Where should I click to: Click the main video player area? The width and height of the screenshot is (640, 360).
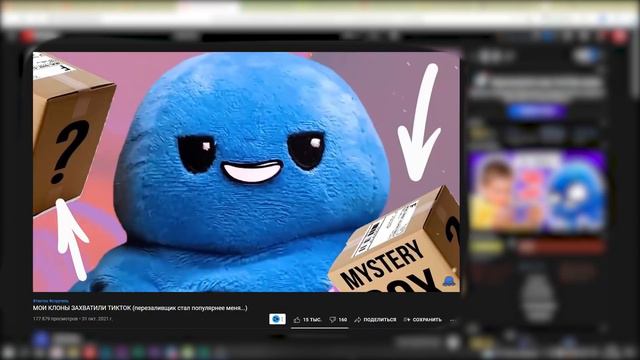[246, 172]
